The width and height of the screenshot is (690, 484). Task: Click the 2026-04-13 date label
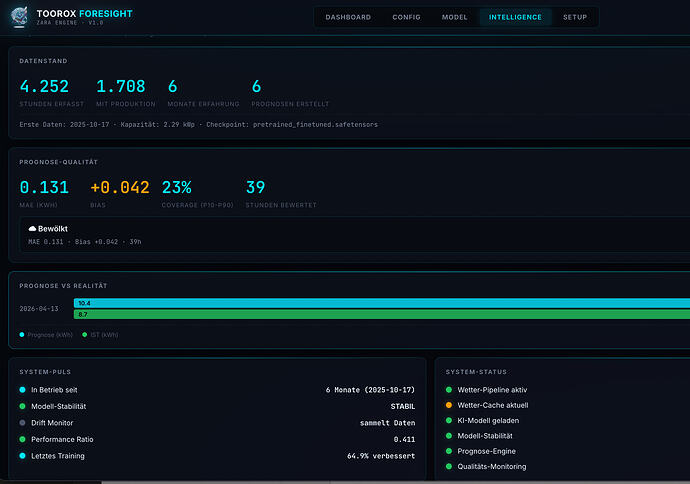tap(39, 309)
